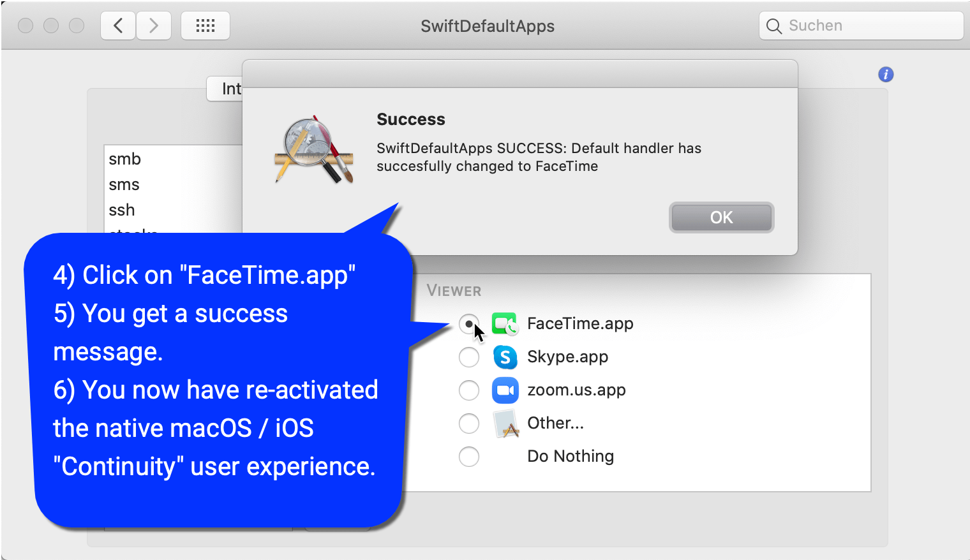Click the Skype app icon
This screenshot has height=560, width=970.
pyautogui.click(x=505, y=357)
